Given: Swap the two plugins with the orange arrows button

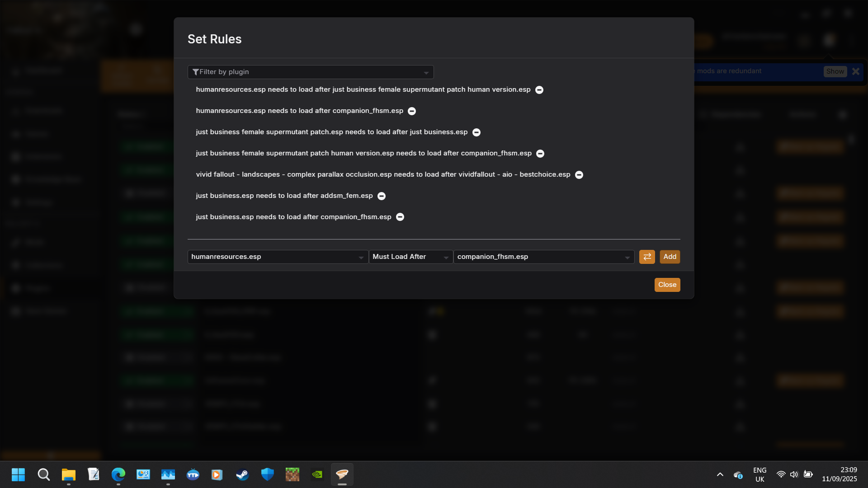Looking at the screenshot, I should click(647, 257).
